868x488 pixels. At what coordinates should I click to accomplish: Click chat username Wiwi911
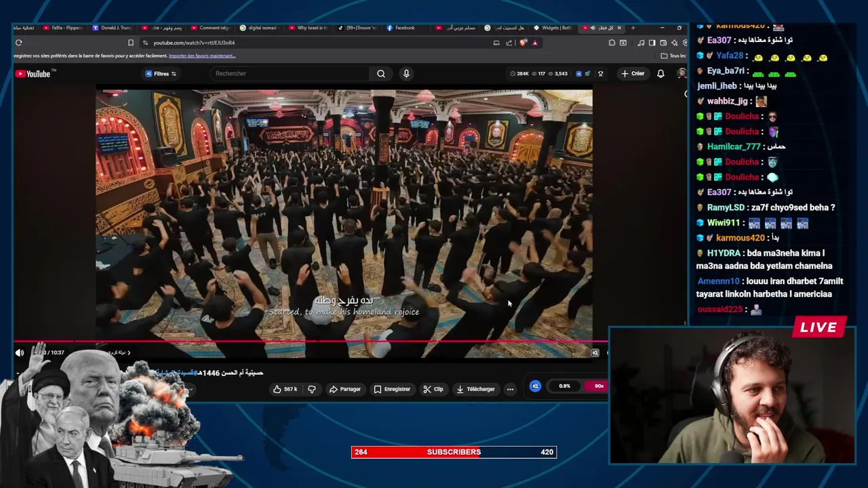(724, 223)
